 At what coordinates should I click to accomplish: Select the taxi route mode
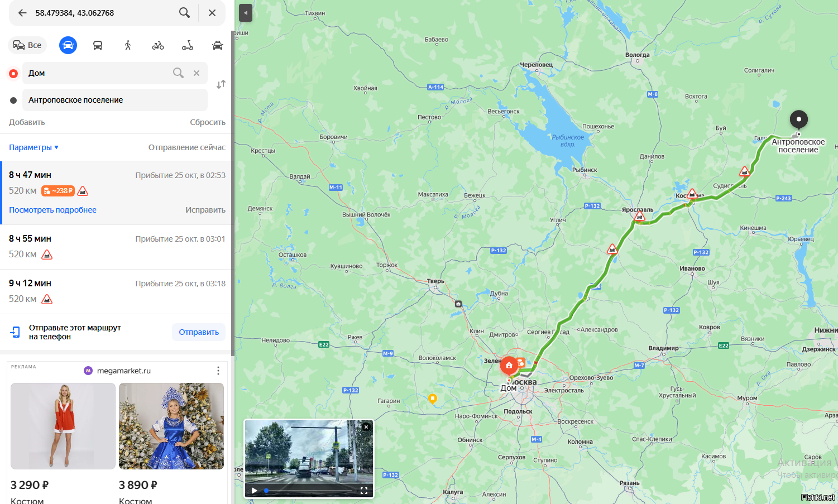pos(218,45)
